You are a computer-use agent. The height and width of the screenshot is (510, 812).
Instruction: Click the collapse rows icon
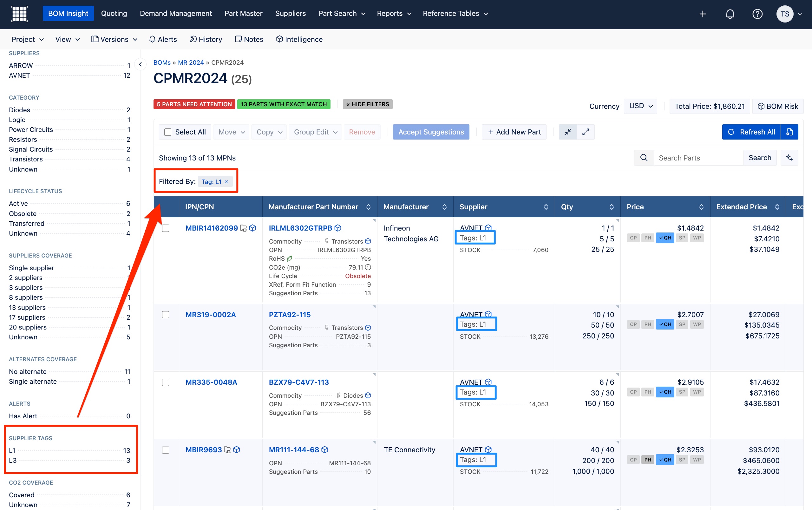(x=568, y=132)
